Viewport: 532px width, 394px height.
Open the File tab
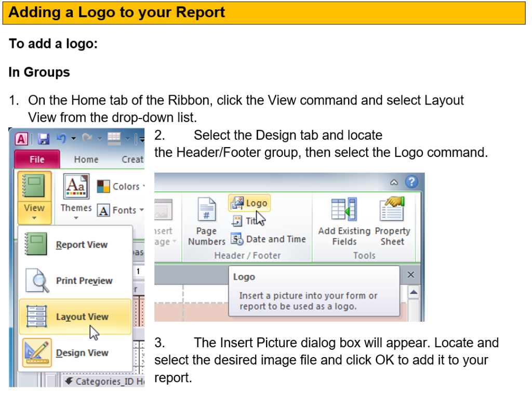[37, 160]
